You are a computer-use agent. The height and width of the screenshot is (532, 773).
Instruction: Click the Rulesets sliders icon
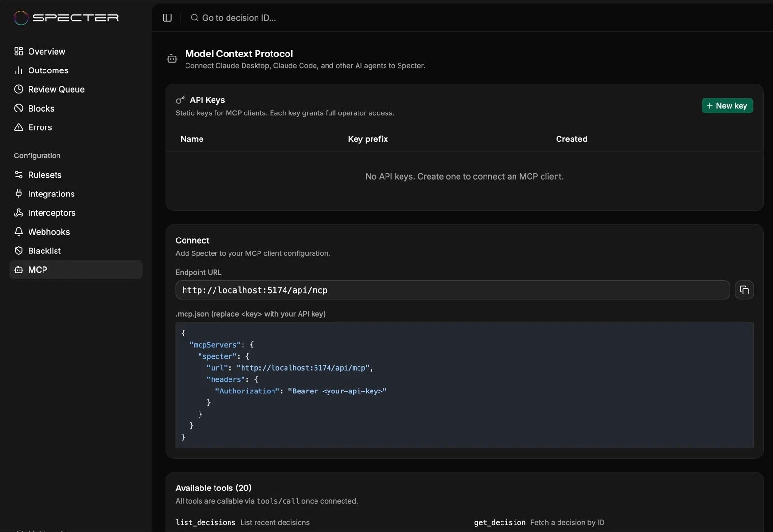(19, 175)
